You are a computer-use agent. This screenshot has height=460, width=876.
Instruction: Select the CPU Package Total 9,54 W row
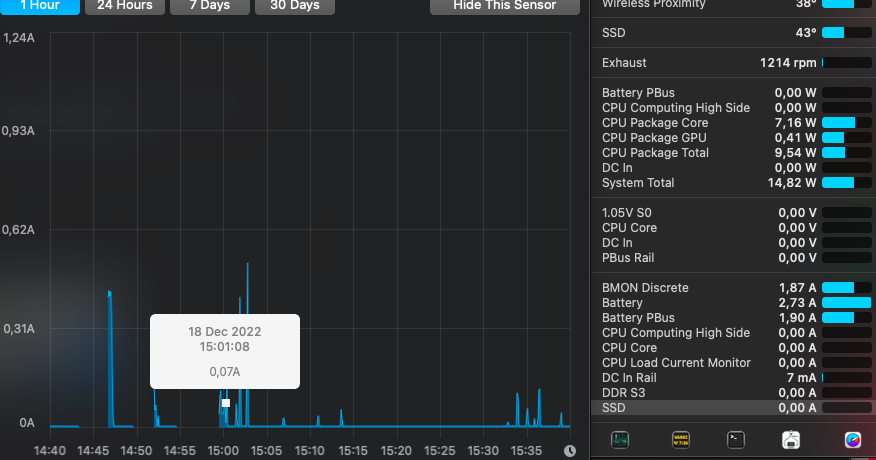point(733,153)
